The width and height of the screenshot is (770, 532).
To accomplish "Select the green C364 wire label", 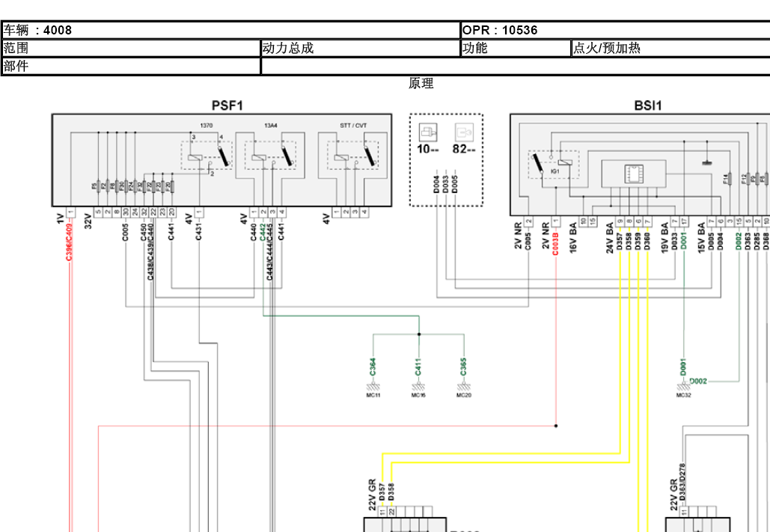I will [373, 367].
